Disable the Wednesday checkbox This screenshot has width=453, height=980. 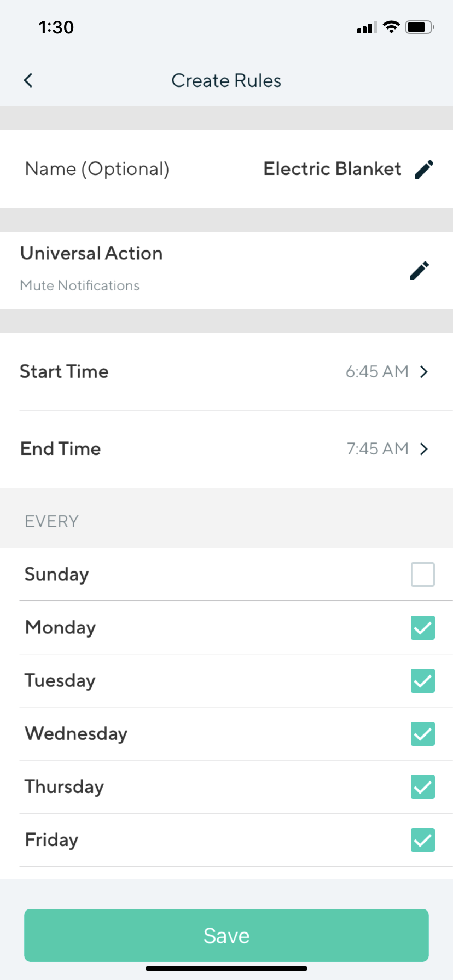[422, 733]
